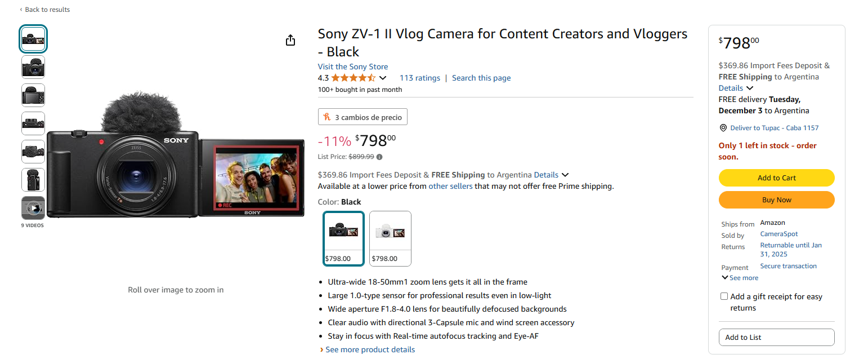Open the 113 ratings link
The image size is (868, 359).
click(x=420, y=78)
